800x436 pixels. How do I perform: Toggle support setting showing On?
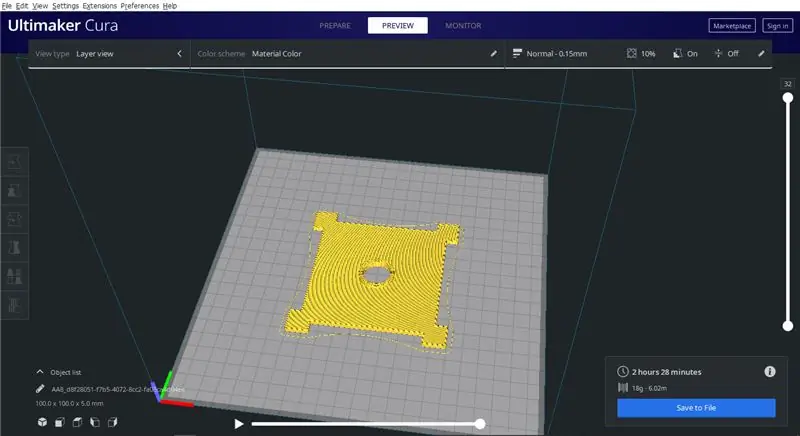point(685,54)
